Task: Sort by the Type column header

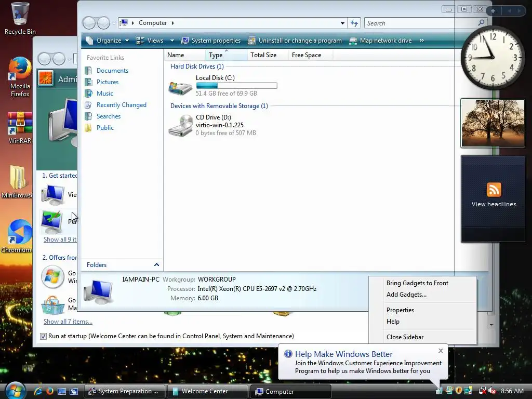Action: pyautogui.click(x=227, y=55)
